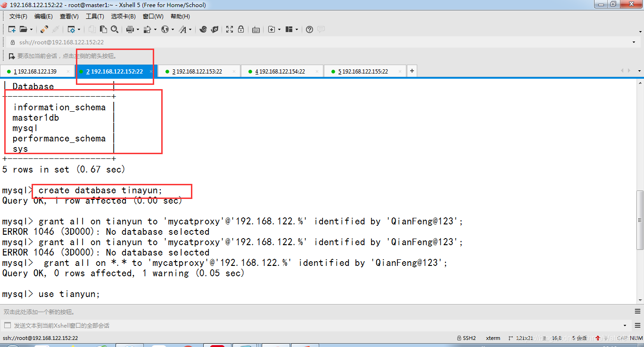Click the globe encoding icon
Screen dimensions: 644x347
[165, 29]
